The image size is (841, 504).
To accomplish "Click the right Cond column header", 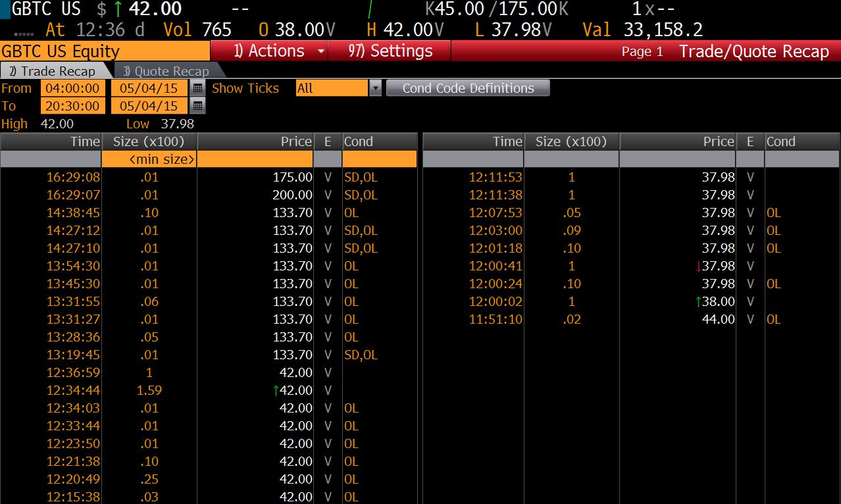I will point(802,141).
